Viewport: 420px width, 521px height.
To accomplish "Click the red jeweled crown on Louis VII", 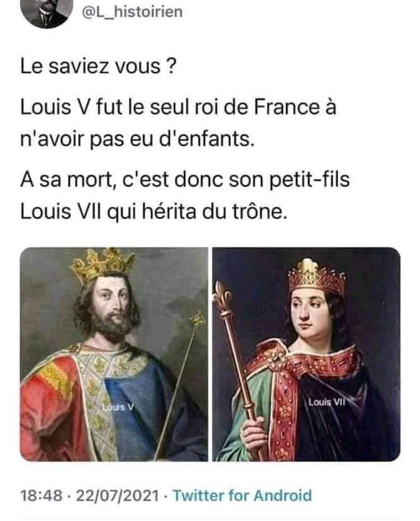I will 317,277.
